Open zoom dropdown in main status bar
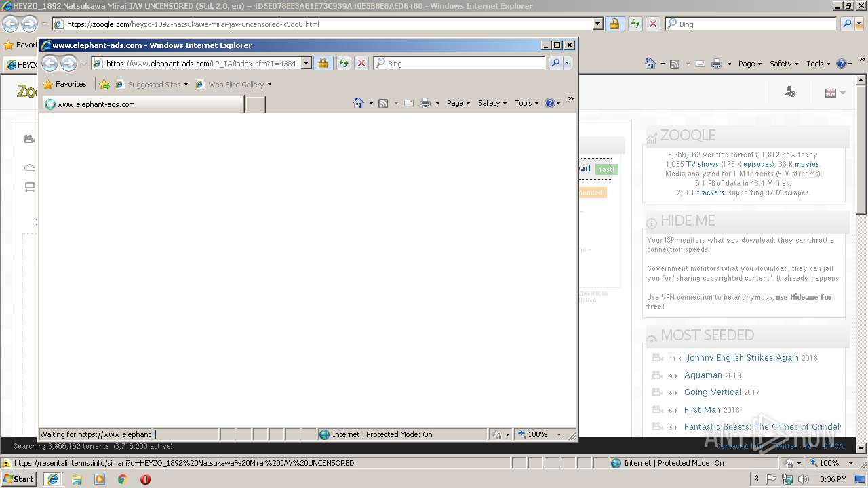Viewport: 868px width, 488px height. click(850, 463)
